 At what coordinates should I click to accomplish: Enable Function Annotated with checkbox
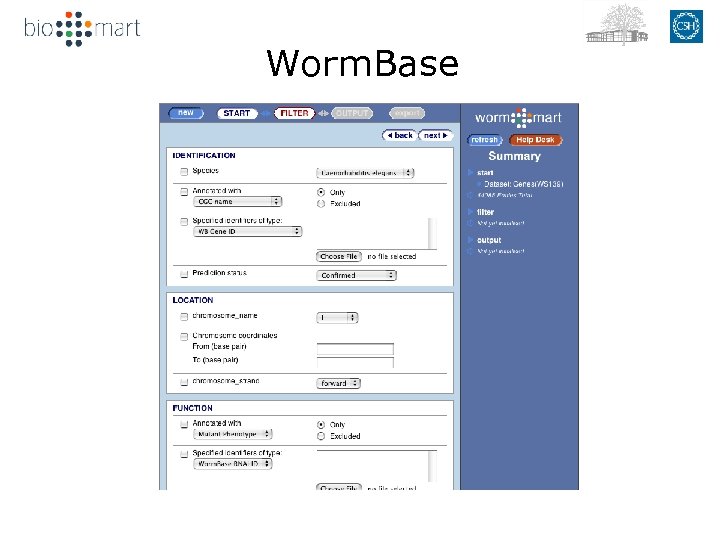[184, 424]
